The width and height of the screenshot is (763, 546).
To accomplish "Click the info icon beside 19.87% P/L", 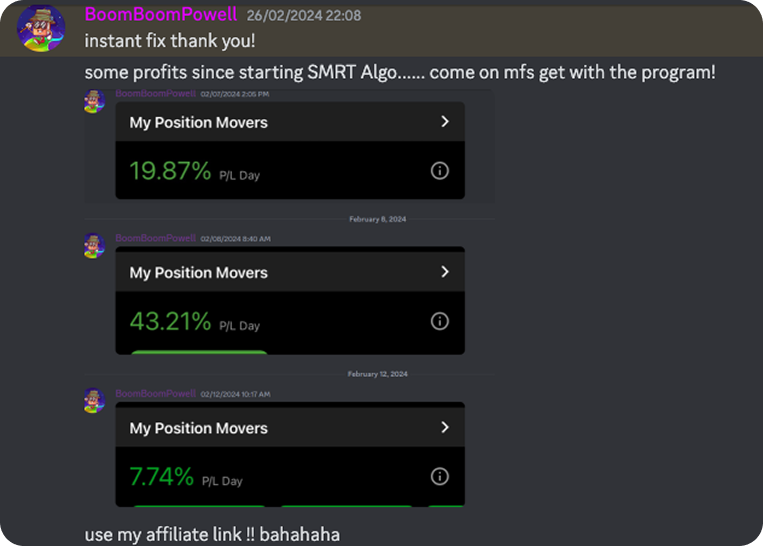I will [439, 171].
